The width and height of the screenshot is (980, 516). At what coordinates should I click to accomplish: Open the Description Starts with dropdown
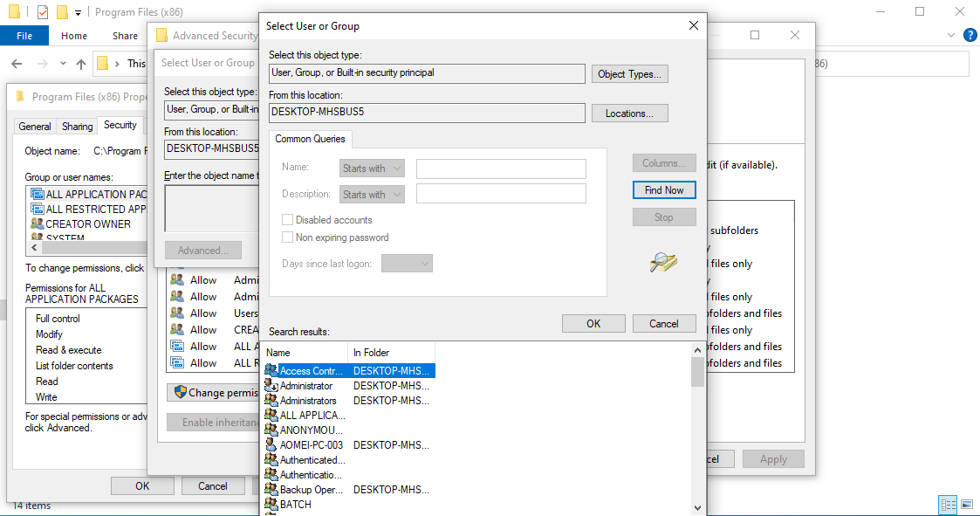(x=372, y=195)
